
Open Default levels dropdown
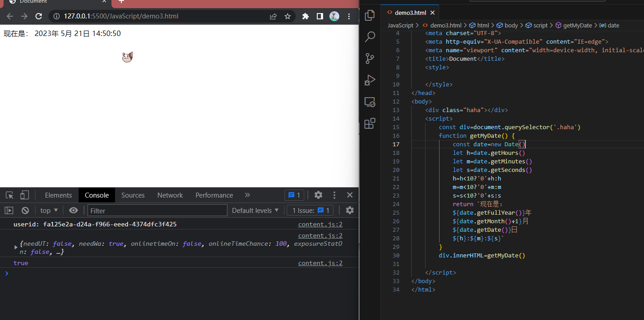coord(255,210)
